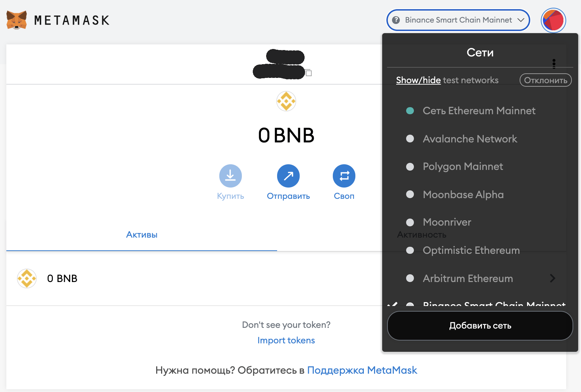Switch to Optimistic Ethereum network
The image size is (581, 392).
tap(471, 250)
